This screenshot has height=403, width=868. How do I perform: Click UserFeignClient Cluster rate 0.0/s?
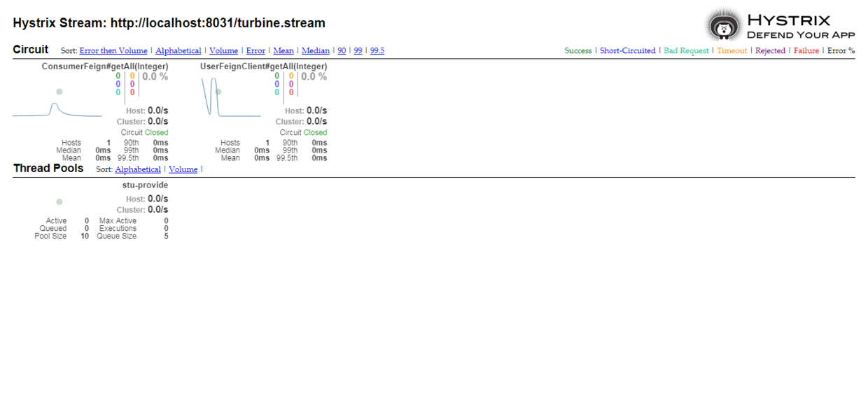pyautogui.click(x=317, y=122)
